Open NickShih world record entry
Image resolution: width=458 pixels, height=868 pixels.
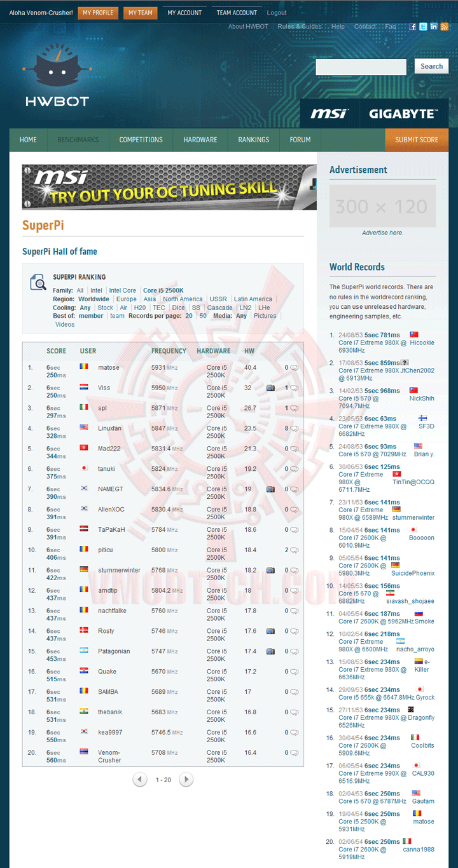point(422,398)
